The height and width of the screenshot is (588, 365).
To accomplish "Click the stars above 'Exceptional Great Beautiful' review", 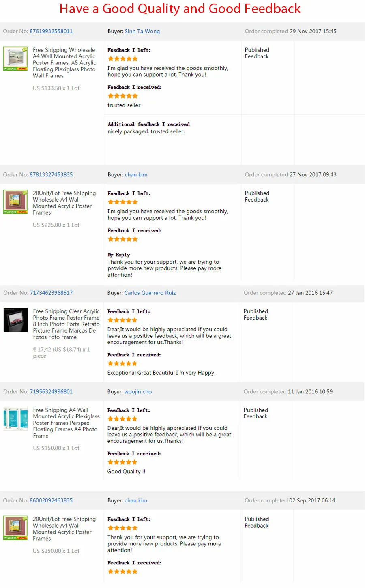I will (x=122, y=364).
